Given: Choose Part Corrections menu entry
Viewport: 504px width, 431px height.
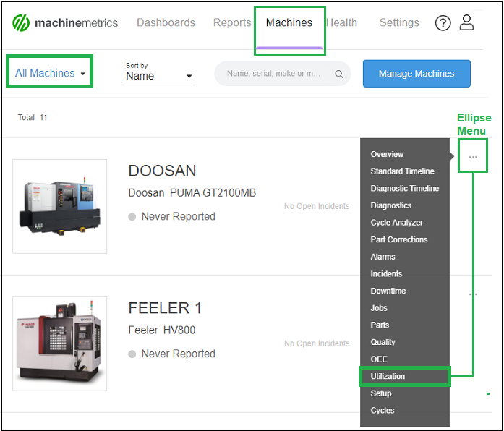Looking at the screenshot, I should coord(399,239).
